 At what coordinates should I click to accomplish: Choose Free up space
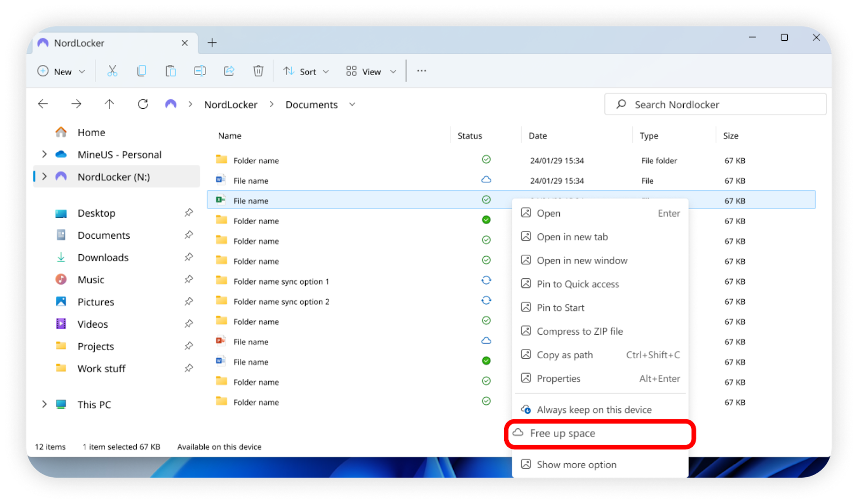point(600,433)
